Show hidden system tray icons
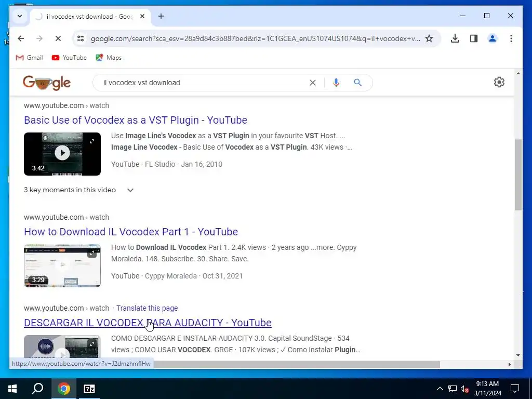The width and height of the screenshot is (532, 399). 440,389
